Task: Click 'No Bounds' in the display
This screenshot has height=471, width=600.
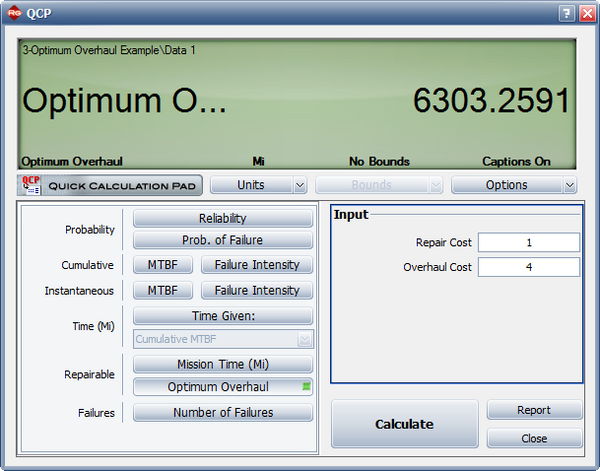Action: 379,161
